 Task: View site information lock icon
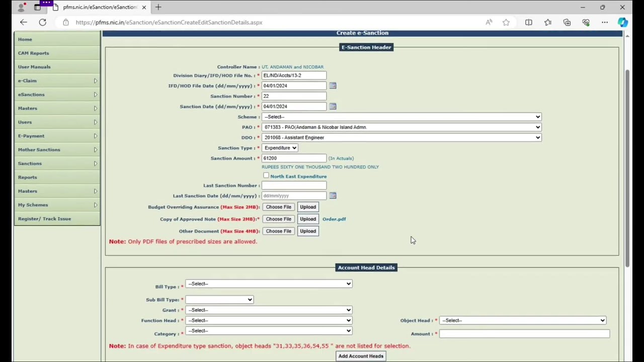click(66, 22)
